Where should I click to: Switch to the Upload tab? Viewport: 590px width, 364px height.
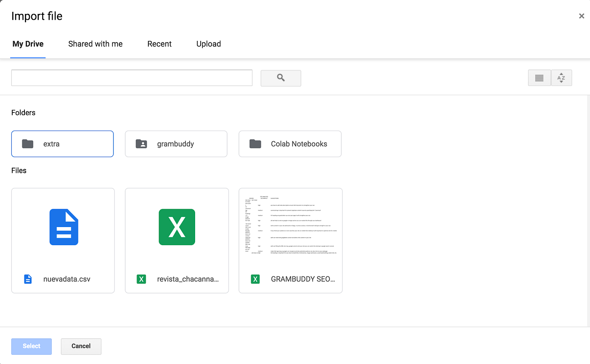click(208, 44)
